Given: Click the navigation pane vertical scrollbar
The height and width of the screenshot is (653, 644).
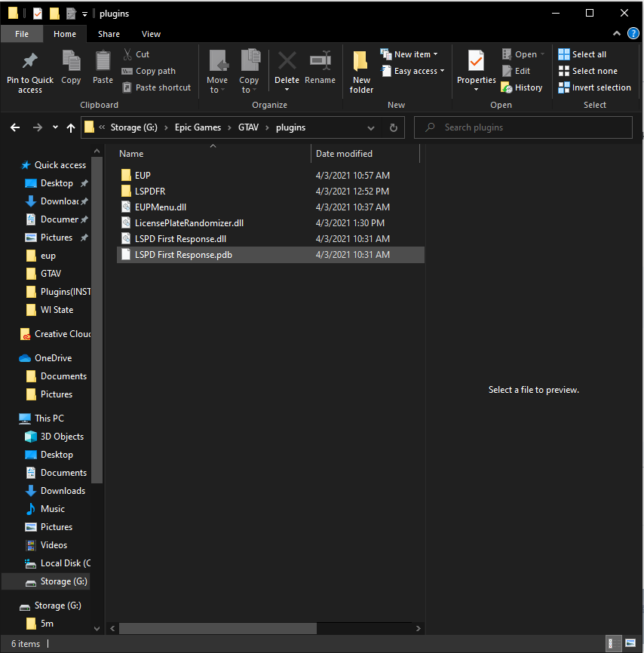Looking at the screenshot, I should coord(97,320).
